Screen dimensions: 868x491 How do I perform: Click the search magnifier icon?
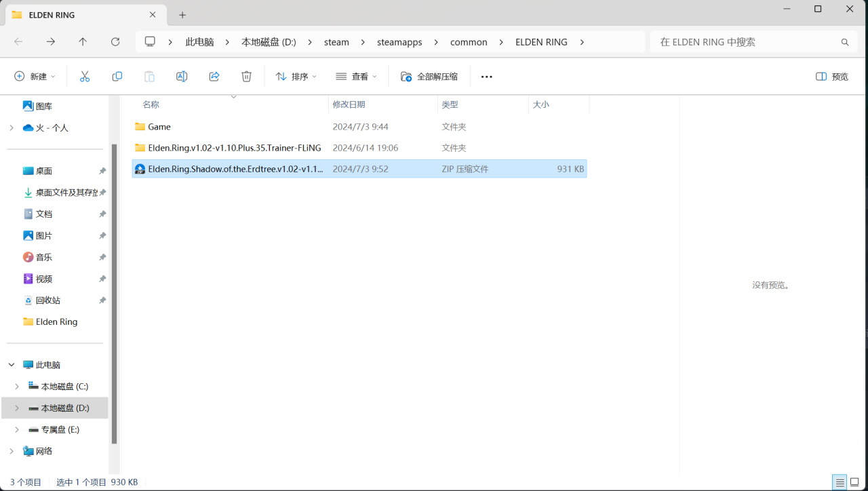(x=845, y=42)
